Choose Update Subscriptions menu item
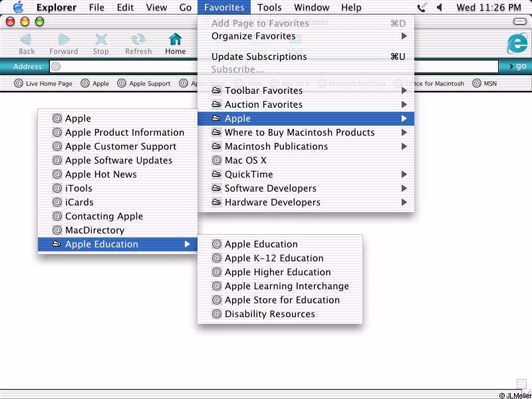Screen dimensions: 532x399 [x=306, y=57]
